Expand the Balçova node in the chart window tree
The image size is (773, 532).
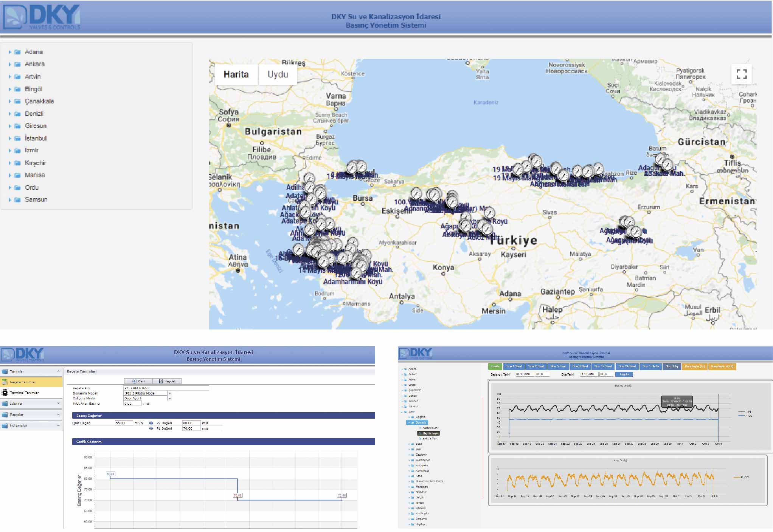click(x=409, y=417)
